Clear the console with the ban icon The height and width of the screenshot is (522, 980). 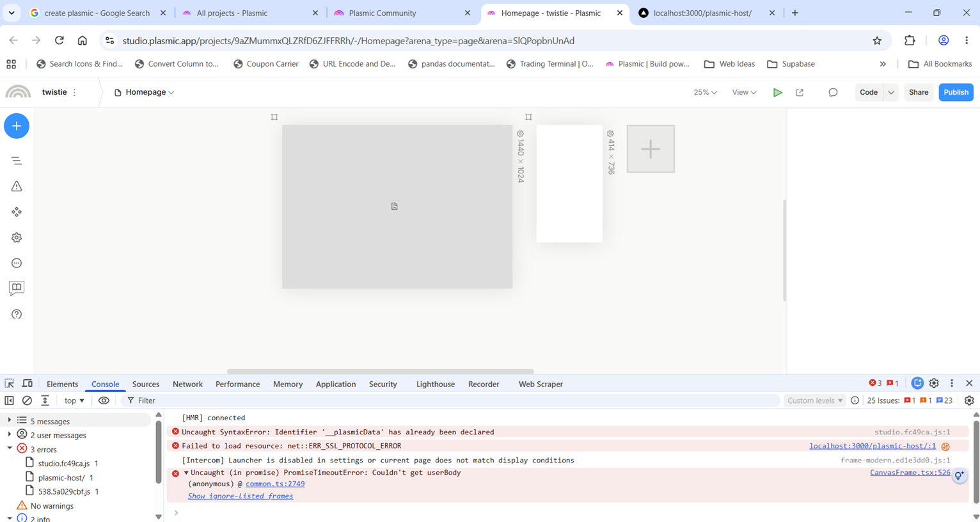click(27, 400)
